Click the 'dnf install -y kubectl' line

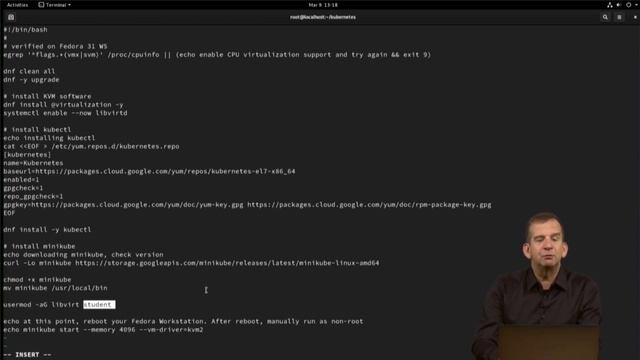(x=47, y=229)
